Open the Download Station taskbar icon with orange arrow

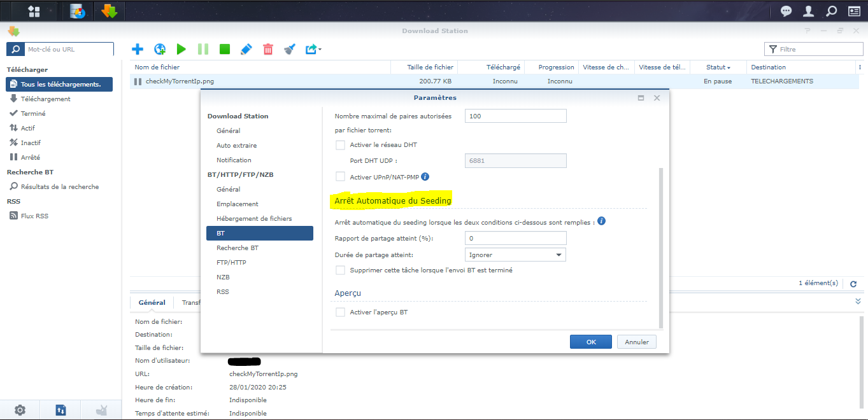(110, 11)
